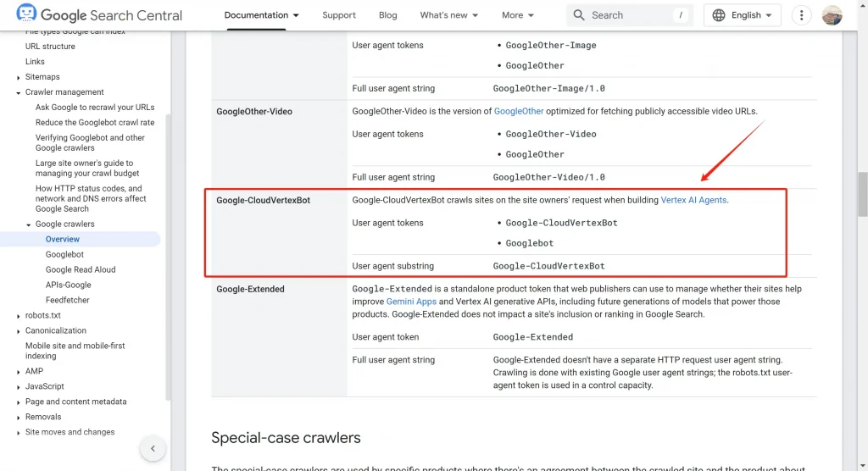Follow the Vertex AI Agents link

693,201
